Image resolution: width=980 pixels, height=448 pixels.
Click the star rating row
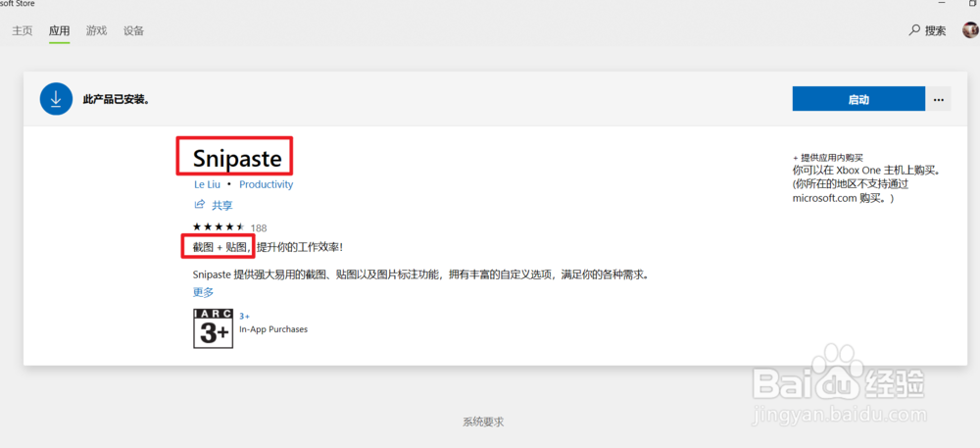(x=219, y=226)
